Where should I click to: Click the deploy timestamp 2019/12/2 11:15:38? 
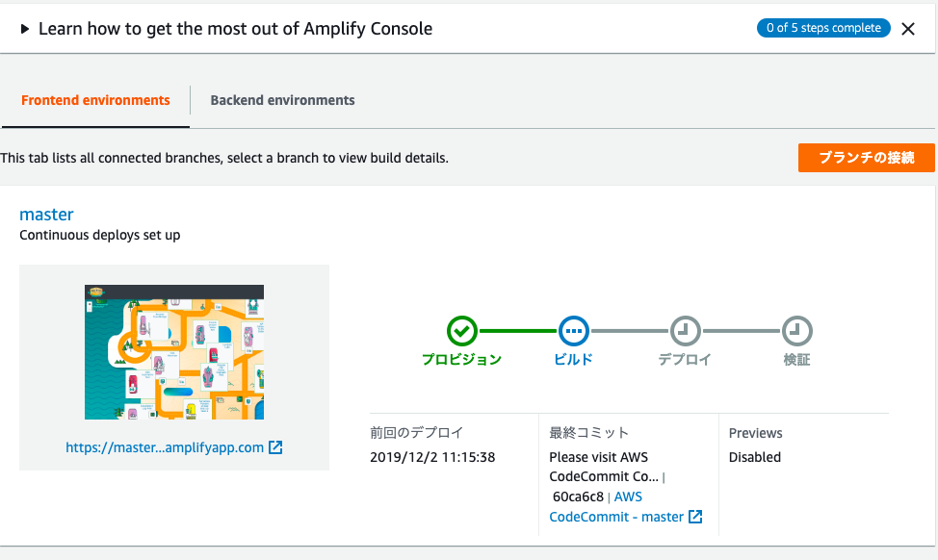(432, 457)
